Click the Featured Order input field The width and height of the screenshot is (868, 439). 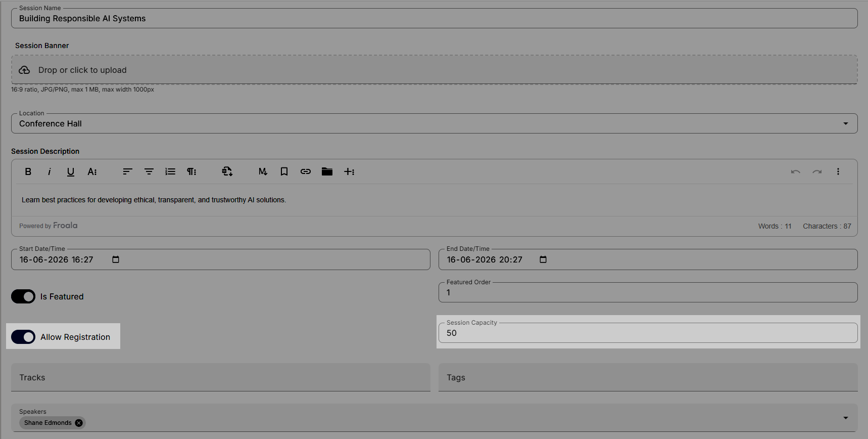coord(648,292)
